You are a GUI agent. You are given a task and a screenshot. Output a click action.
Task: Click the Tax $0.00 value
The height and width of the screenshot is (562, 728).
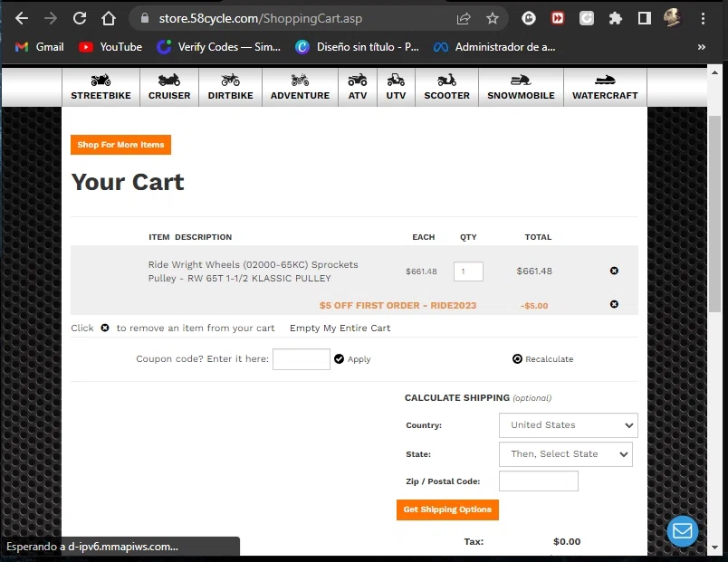click(x=567, y=541)
